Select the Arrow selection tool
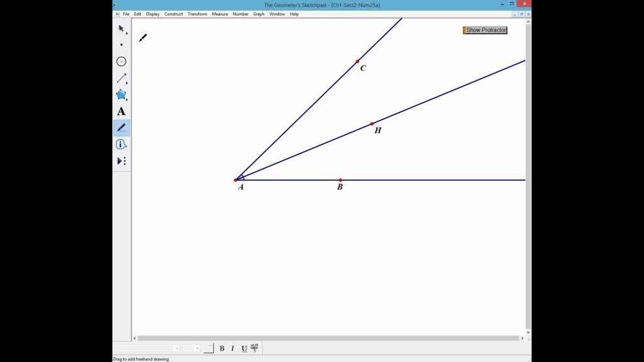Screen dimensions: 644x362 tap(120, 29)
